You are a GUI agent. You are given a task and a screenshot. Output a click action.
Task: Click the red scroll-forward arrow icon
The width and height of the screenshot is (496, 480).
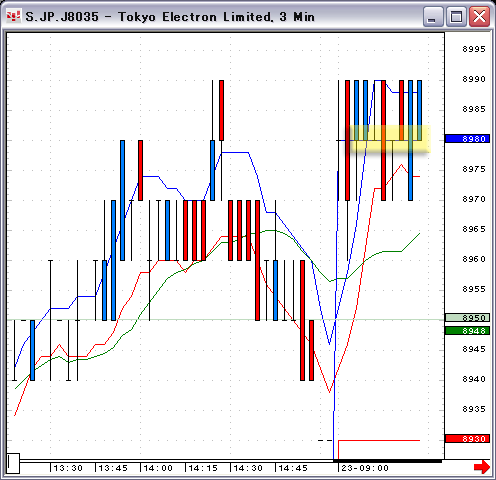[x=481, y=467]
